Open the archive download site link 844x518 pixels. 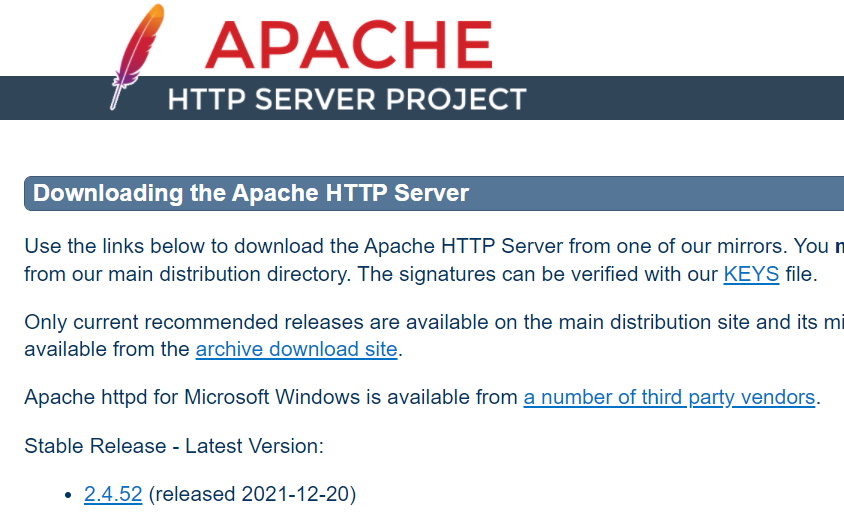296,349
